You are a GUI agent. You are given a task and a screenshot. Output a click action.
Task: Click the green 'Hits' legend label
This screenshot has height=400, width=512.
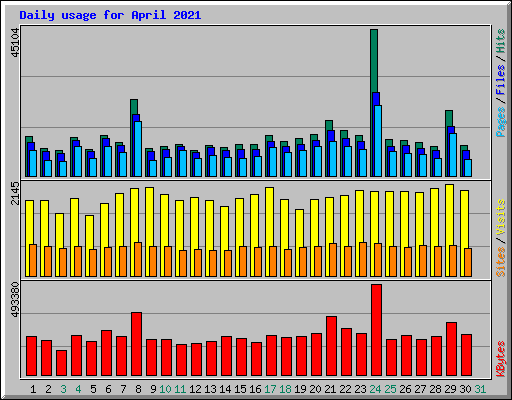[501, 41]
